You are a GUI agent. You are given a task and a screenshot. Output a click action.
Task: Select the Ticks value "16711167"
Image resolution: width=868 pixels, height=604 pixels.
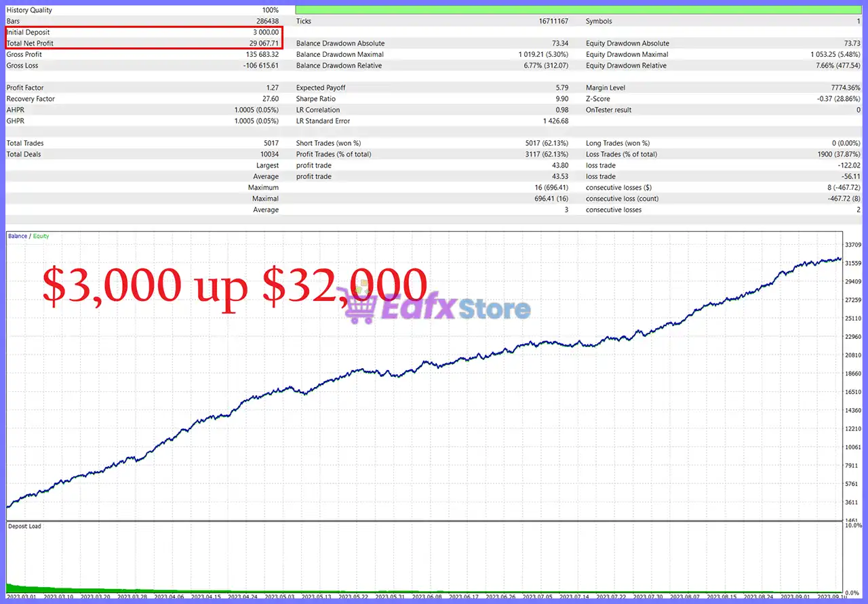(553, 21)
